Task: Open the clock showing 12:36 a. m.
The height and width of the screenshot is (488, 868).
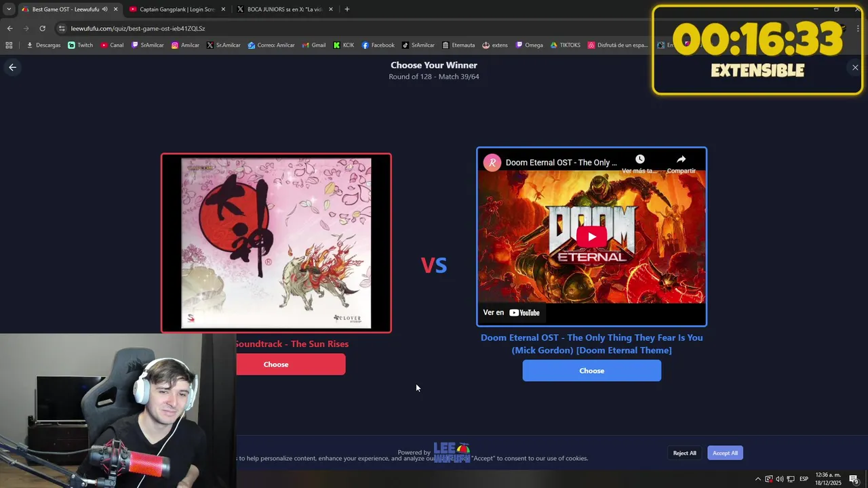Action: click(x=828, y=479)
